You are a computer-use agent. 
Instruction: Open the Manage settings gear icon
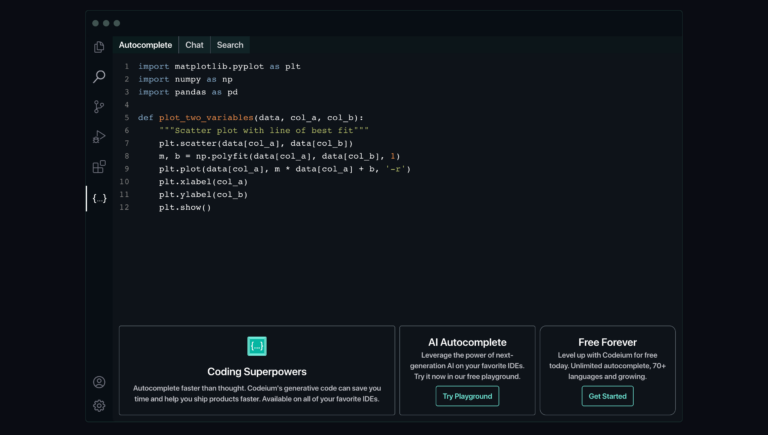click(x=99, y=406)
